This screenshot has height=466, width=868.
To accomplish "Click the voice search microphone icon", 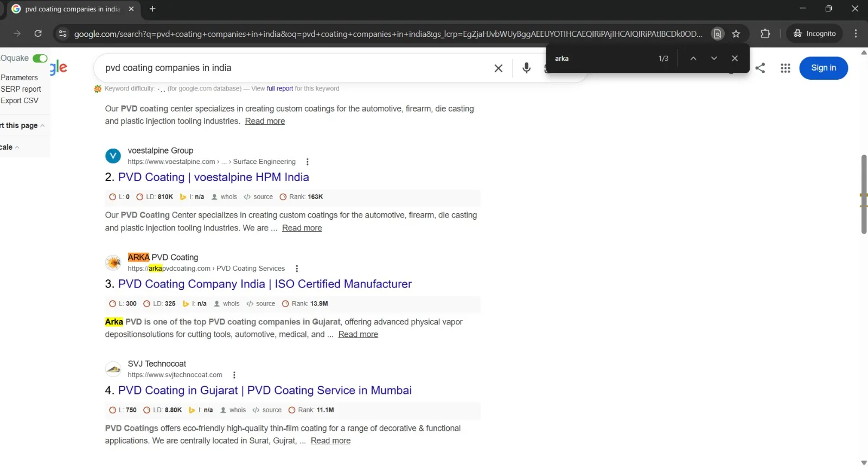I will click(526, 68).
